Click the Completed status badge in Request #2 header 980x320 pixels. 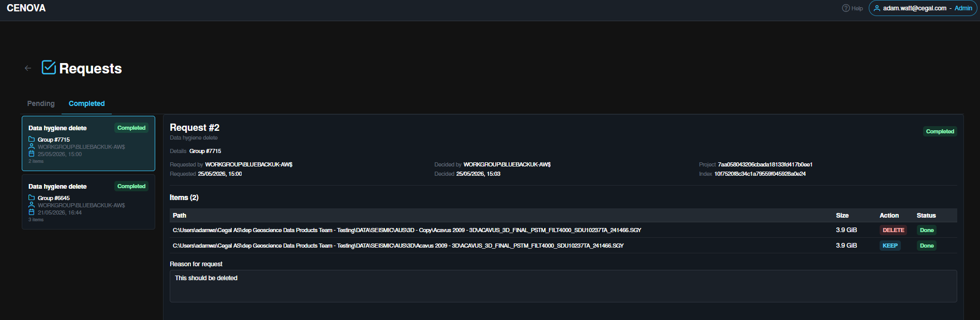click(x=940, y=131)
